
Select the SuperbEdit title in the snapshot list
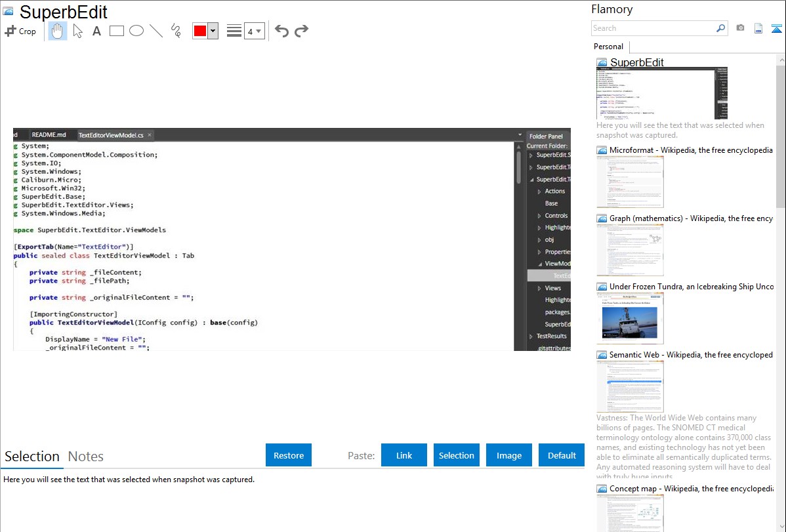[x=636, y=62]
